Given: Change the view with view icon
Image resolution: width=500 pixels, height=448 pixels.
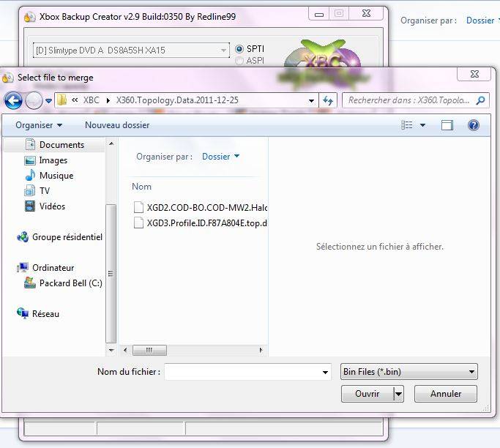Looking at the screenshot, I should [x=406, y=125].
